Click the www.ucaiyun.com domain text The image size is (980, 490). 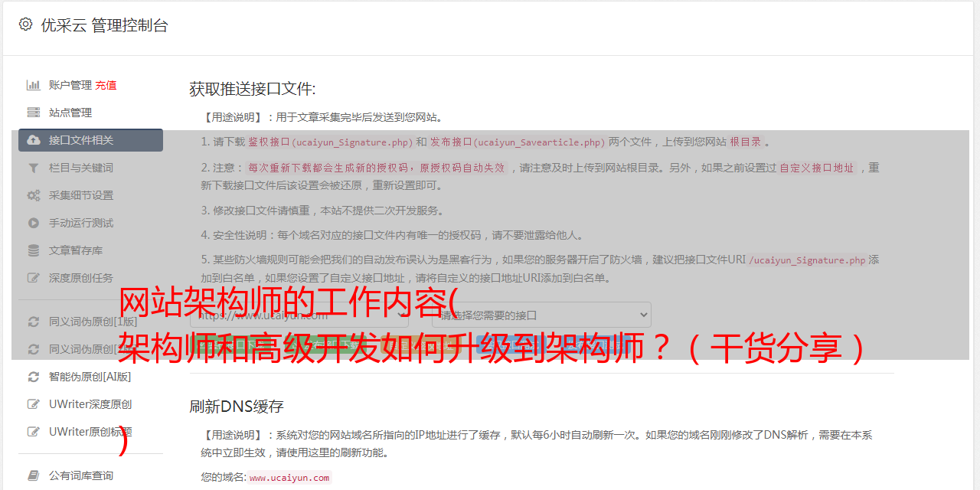click(x=289, y=478)
